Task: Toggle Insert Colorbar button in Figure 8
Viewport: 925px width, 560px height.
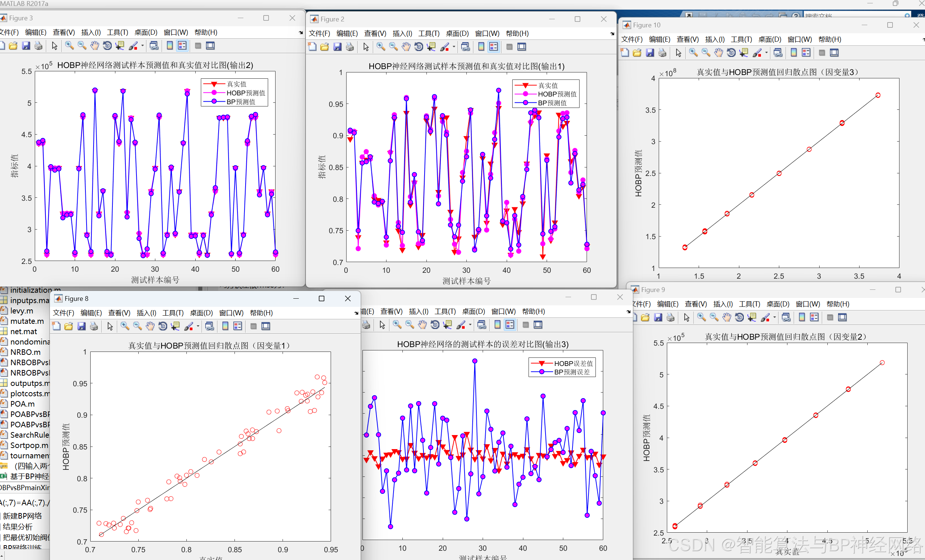Action: [225, 326]
